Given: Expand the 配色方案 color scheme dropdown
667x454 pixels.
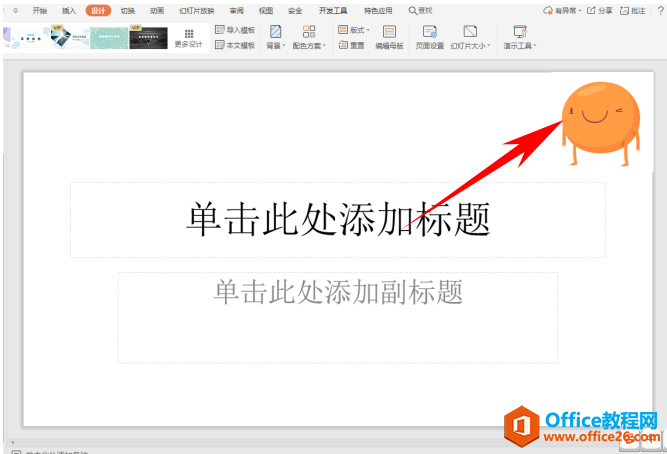Looking at the screenshot, I should (x=308, y=36).
